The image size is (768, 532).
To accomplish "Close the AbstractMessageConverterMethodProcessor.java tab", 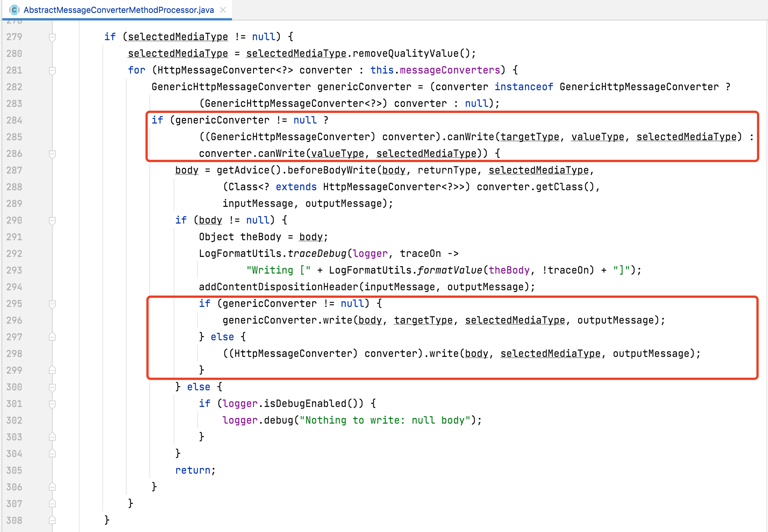I will (x=223, y=10).
